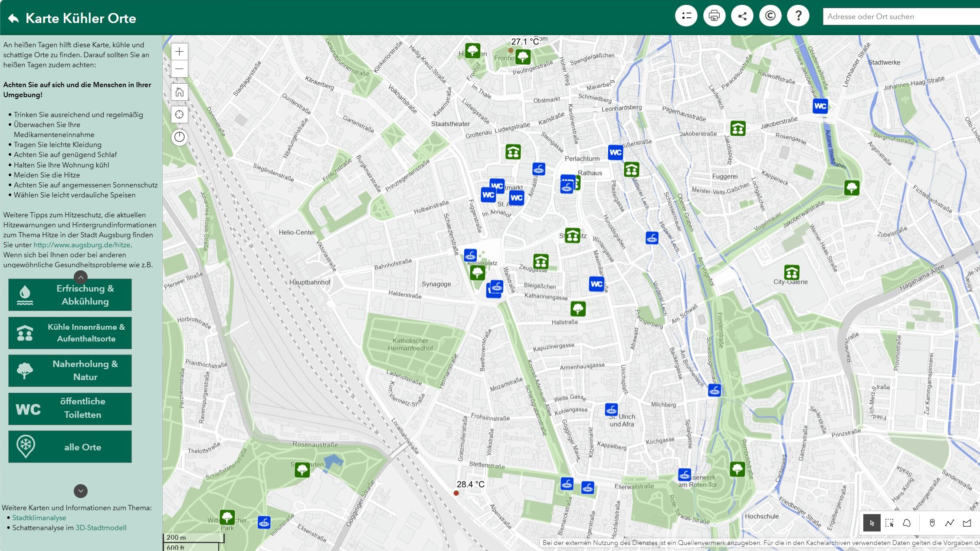
Task: Reset map to home view
Action: click(180, 92)
